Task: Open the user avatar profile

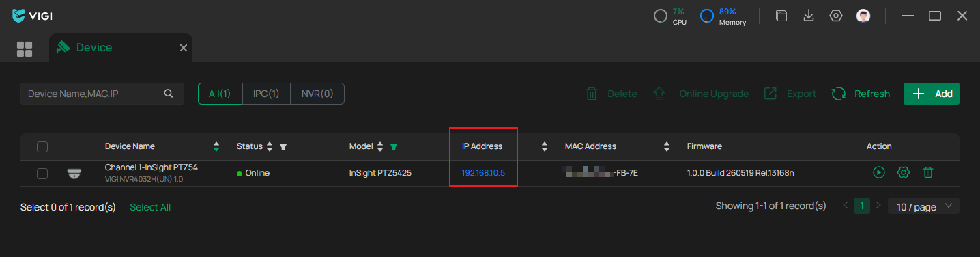Action: click(x=863, y=16)
